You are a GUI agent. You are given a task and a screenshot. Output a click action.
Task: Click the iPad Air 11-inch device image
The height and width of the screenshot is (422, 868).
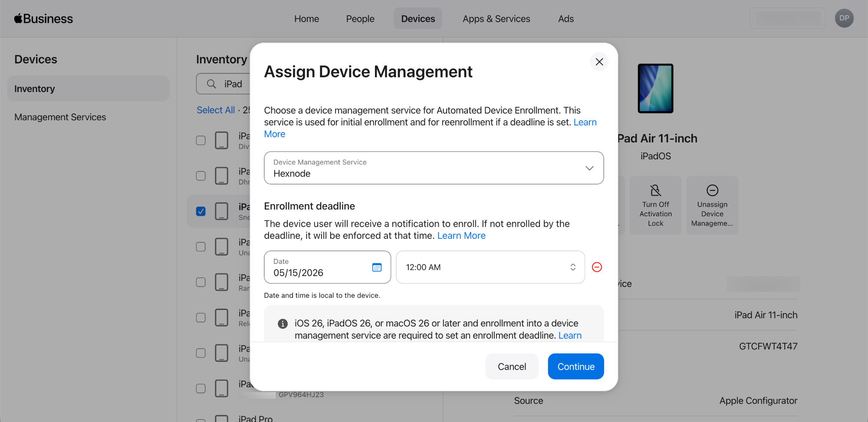[x=655, y=89]
